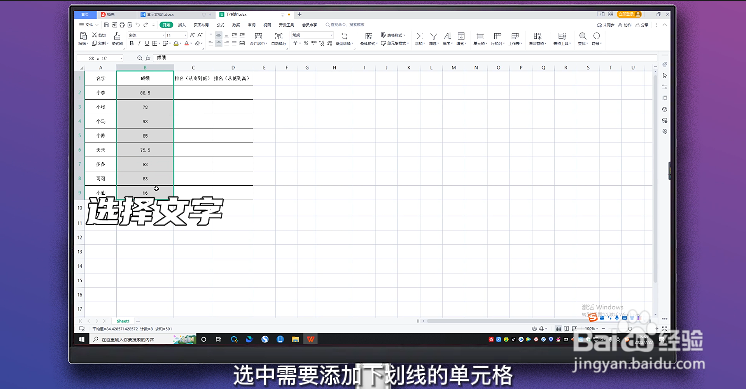
Task: Click the Conditional Formatting icon
Action: (368, 36)
